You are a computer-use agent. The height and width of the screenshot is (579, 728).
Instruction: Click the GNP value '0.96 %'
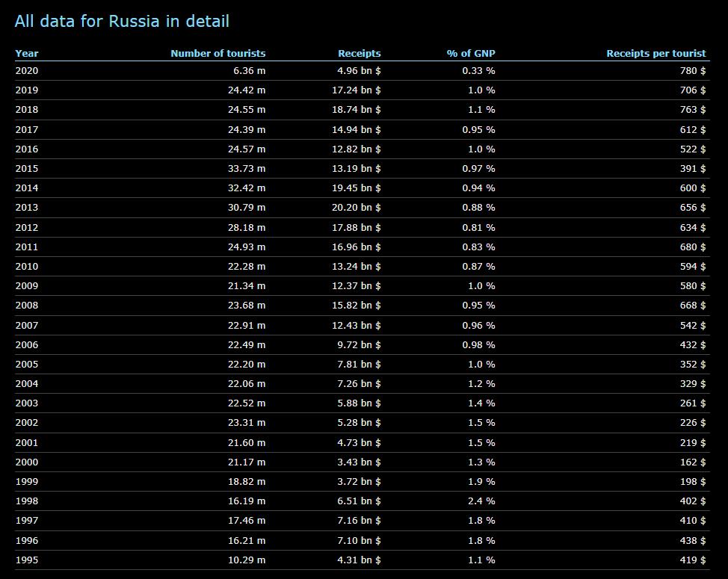click(x=478, y=325)
